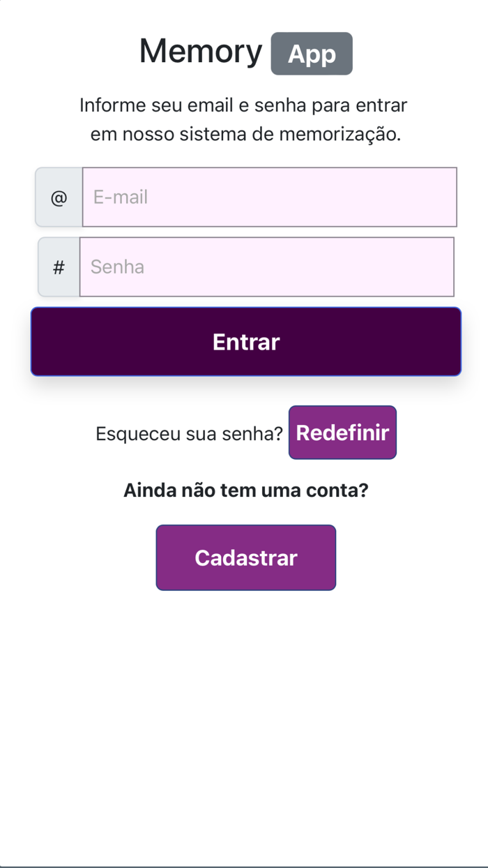Viewport: 488px width, 868px height.
Task: Select the senha hash symbol
Action: point(59,267)
